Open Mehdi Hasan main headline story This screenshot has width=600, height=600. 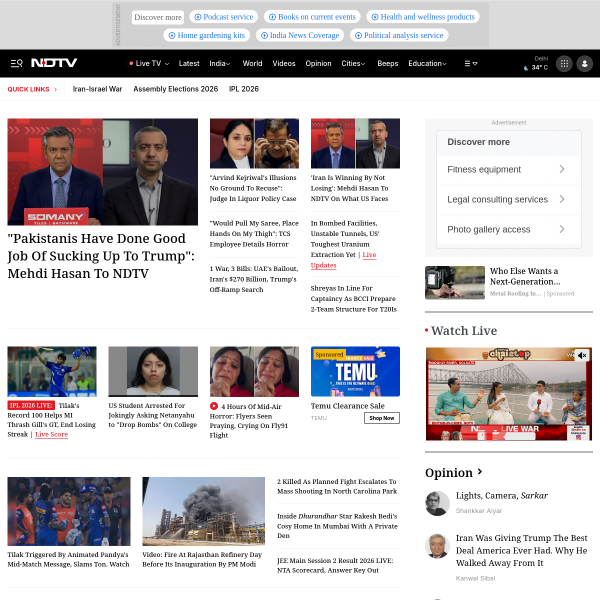[101, 256]
